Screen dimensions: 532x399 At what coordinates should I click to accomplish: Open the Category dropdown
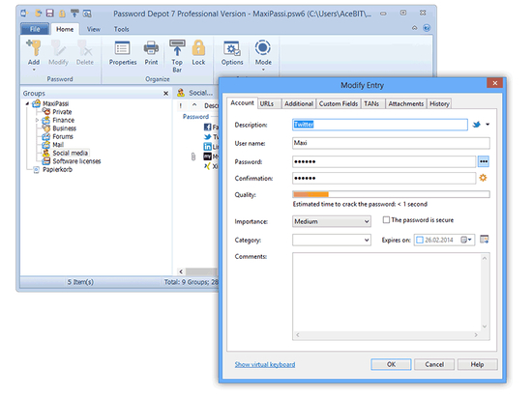pyautogui.click(x=332, y=240)
